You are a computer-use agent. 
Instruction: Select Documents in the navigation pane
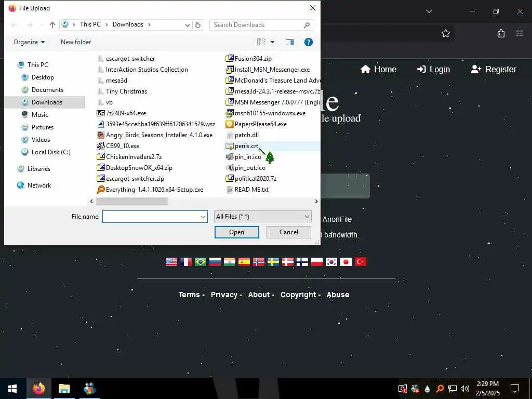pyautogui.click(x=47, y=90)
